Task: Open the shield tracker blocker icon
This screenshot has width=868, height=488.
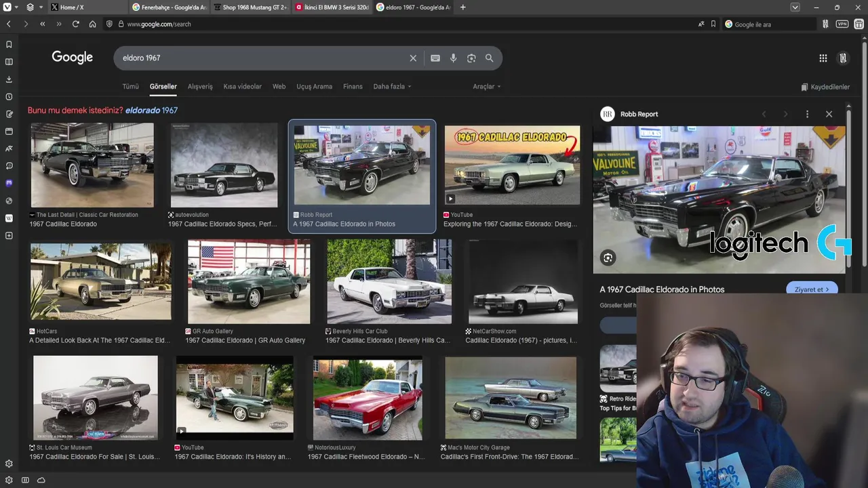Action: pyautogui.click(x=110, y=24)
